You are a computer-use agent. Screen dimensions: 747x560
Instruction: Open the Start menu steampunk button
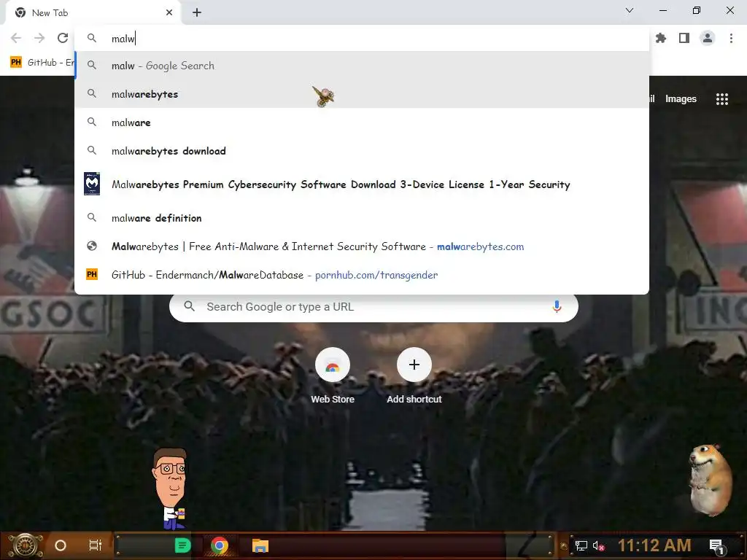click(25, 545)
